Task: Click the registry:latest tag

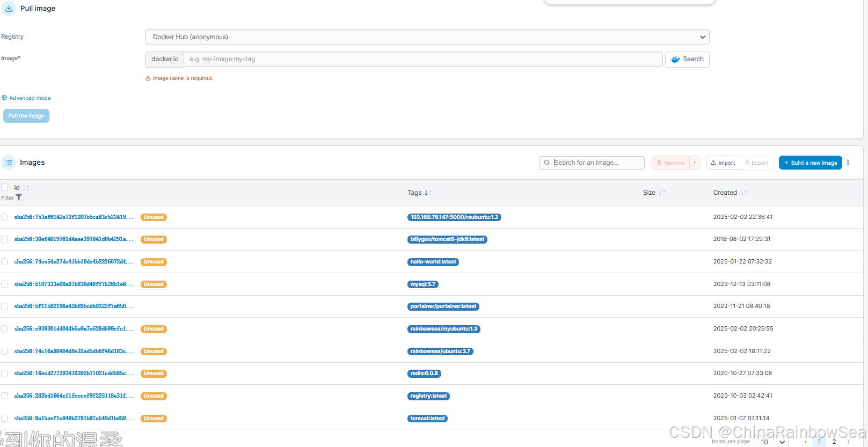Action: pyautogui.click(x=428, y=396)
